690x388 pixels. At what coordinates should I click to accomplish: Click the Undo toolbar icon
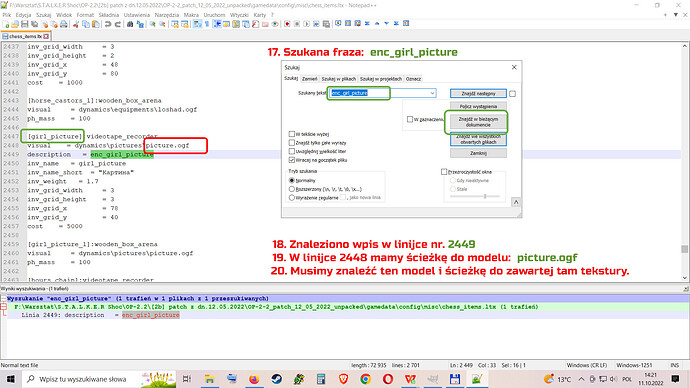pyautogui.click(x=108, y=24)
